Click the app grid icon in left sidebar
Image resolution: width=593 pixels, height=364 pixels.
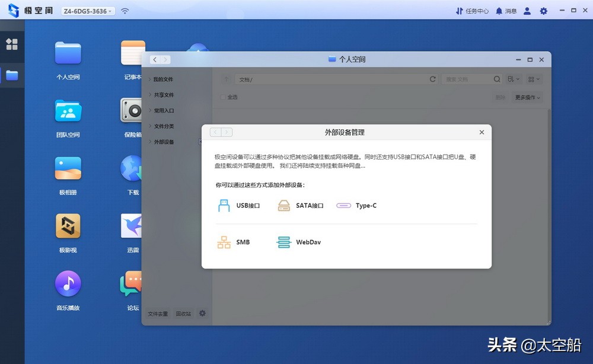tap(12, 44)
